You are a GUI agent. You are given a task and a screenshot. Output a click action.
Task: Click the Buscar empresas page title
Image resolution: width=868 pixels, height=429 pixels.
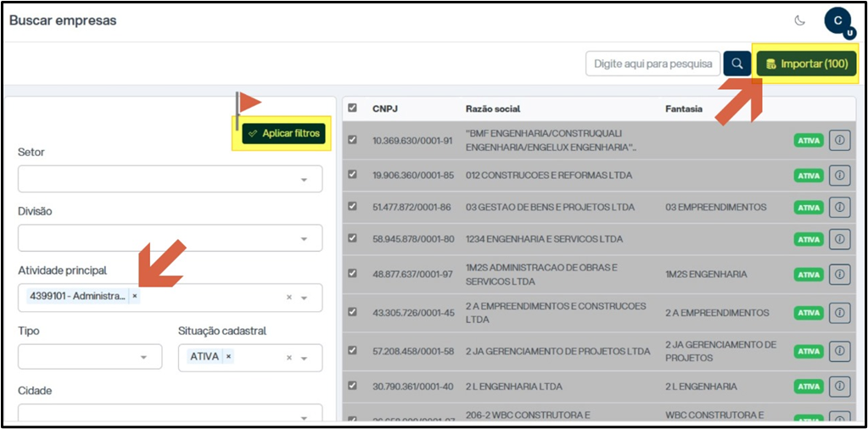[63, 21]
